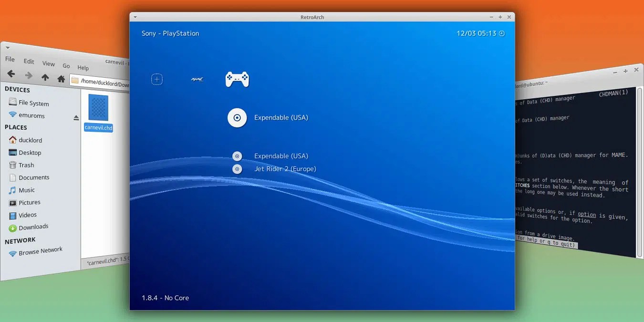
Task: Open the file manager window menu arrow
Action: pyautogui.click(x=8, y=48)
